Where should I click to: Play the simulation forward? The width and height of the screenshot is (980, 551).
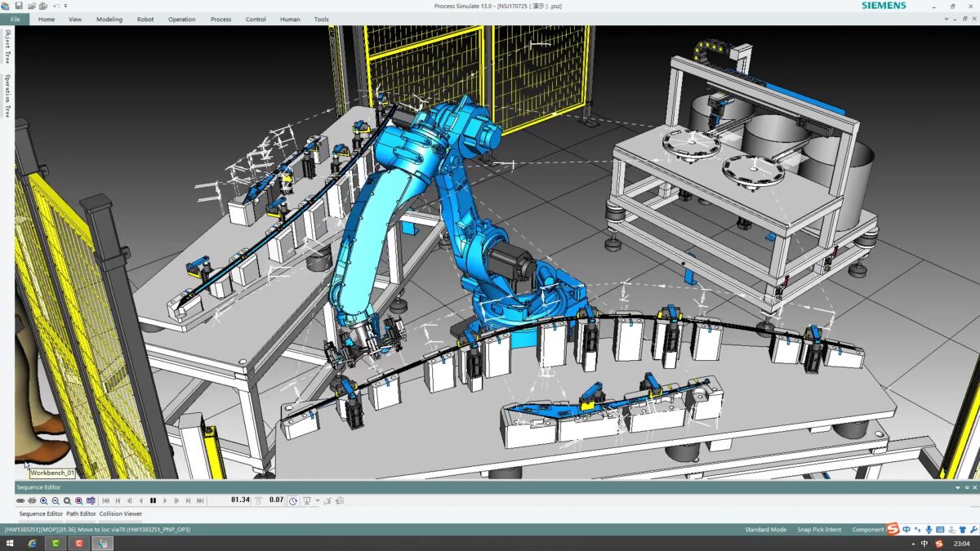[x=165, y=500]
